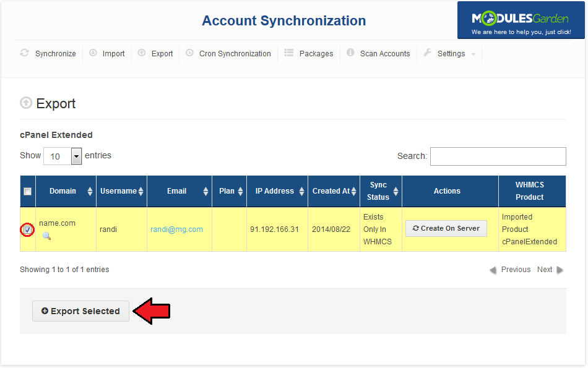Open the randi@mg.com email link
The width and height of the screenshot is (588, 368).
click(x=176, y=229)
